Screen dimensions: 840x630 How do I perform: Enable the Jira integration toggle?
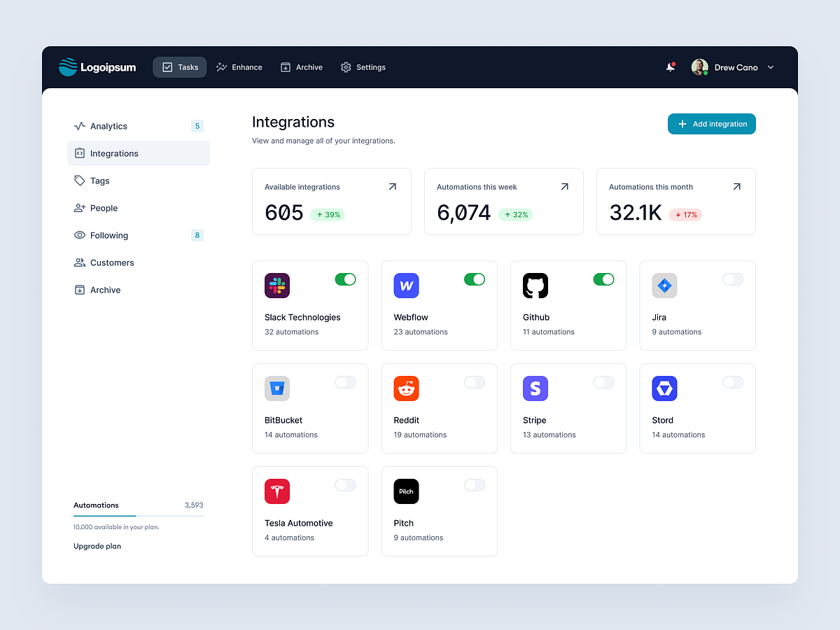733,279
